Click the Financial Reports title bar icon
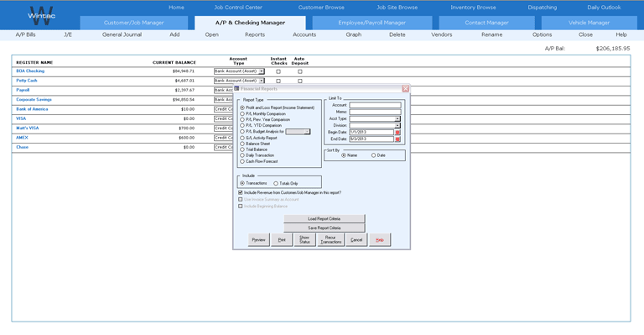The height and width of the screenshot is (335, 644). [237, 88]
